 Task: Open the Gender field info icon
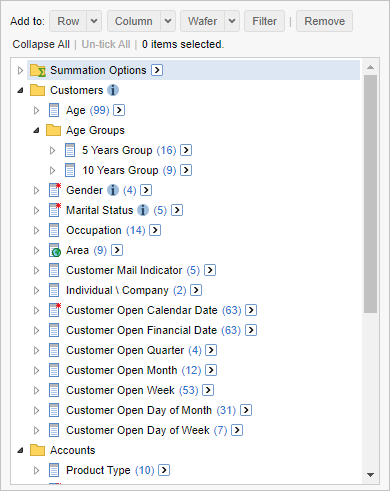pyautogui.click(x=113, y=190)
